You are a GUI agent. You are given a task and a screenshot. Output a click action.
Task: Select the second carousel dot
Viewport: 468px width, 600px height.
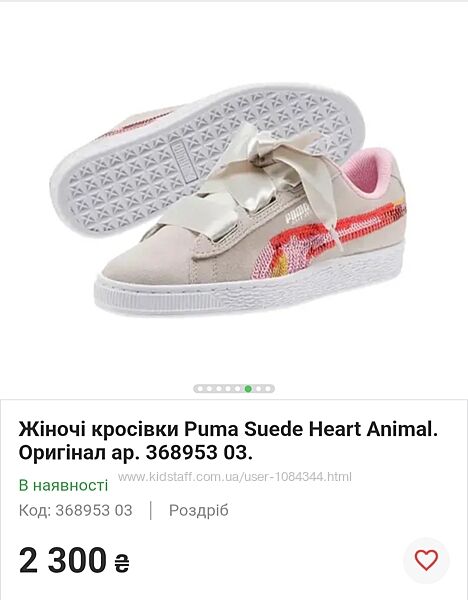tap(209, 389)
